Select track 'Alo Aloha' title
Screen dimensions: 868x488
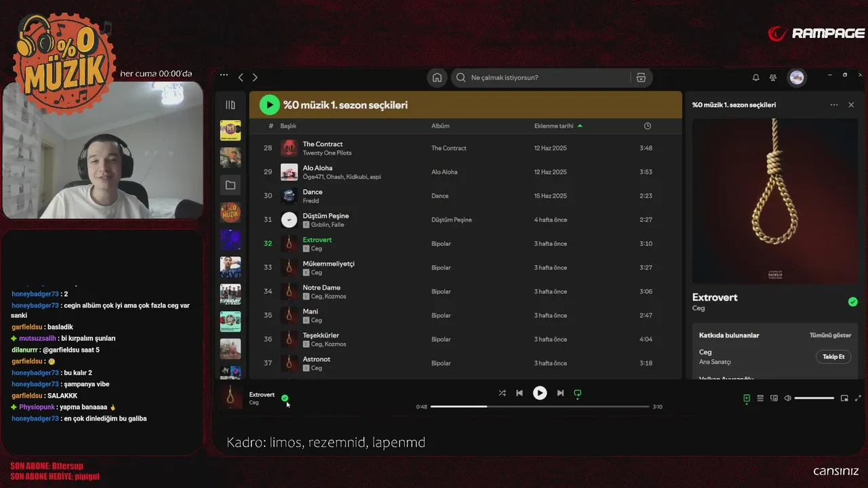[x=317, y=168]
